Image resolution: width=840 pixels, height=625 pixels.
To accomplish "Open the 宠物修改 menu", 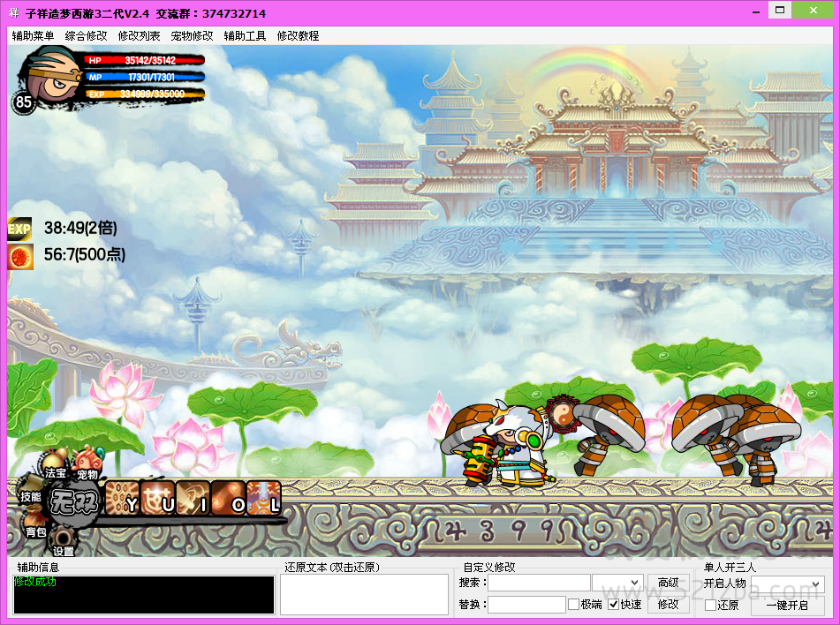I will tap(193, 36).
